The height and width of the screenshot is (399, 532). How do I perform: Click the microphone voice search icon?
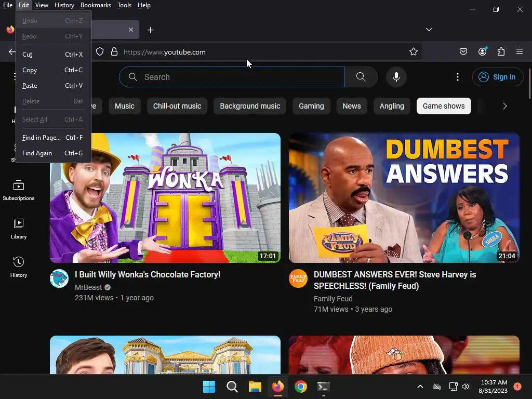396,77
